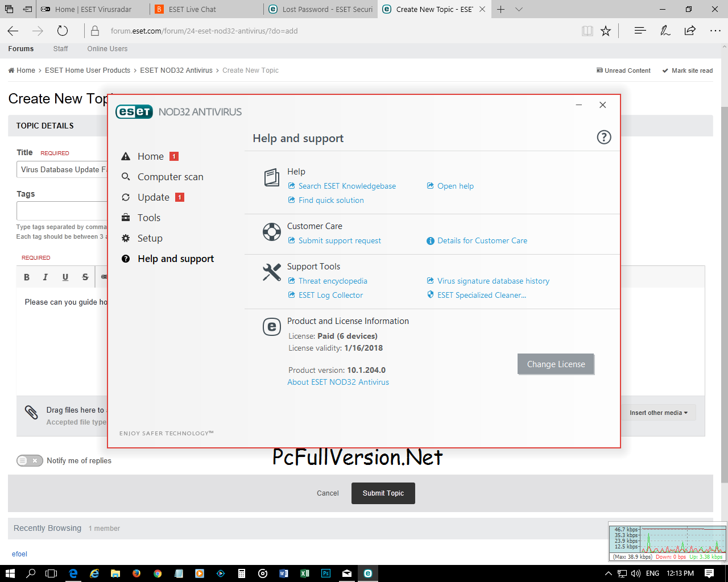The width and height of the screenshot is (728, 582).
Task: Click the address bar URL
Action: click(x=204, y=31)
